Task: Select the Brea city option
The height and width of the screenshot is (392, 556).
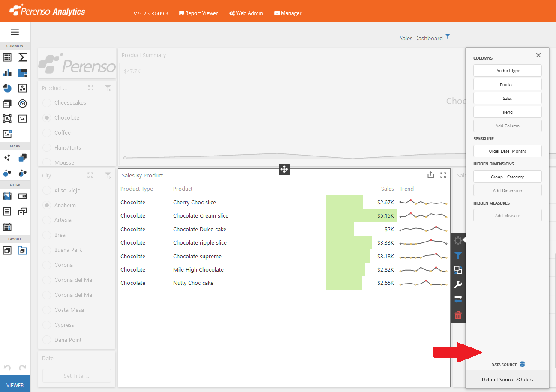Action: click(x=47, y=235)
